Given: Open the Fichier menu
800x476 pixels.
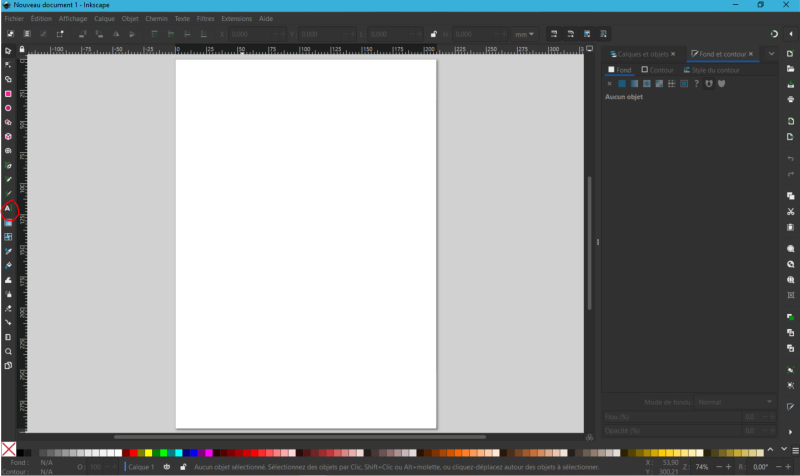Looking at the screenshot, I should pyautogui.click(x=14, y=18).
